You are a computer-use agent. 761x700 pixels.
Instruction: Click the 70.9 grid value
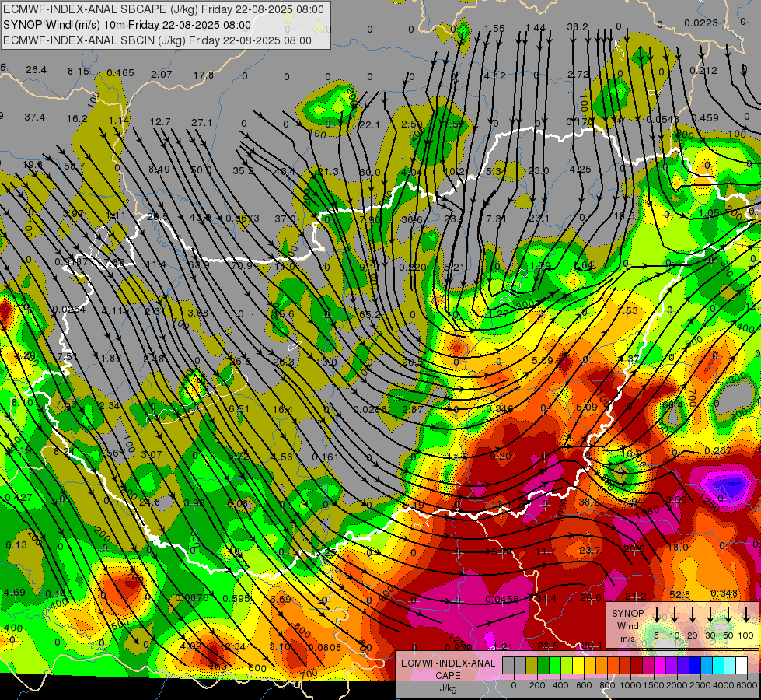pyautogui.click(x=242, y=266)
